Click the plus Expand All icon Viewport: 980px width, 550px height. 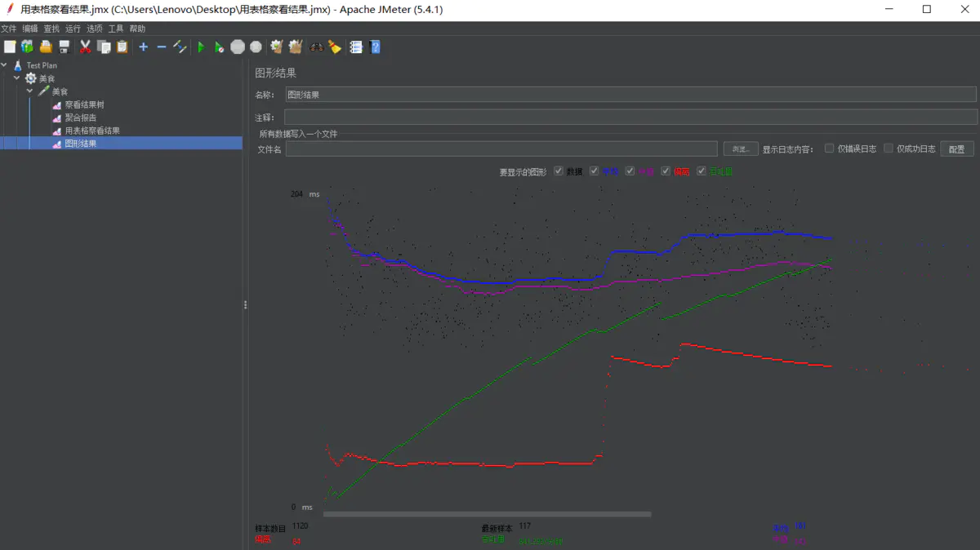[144, 47]
